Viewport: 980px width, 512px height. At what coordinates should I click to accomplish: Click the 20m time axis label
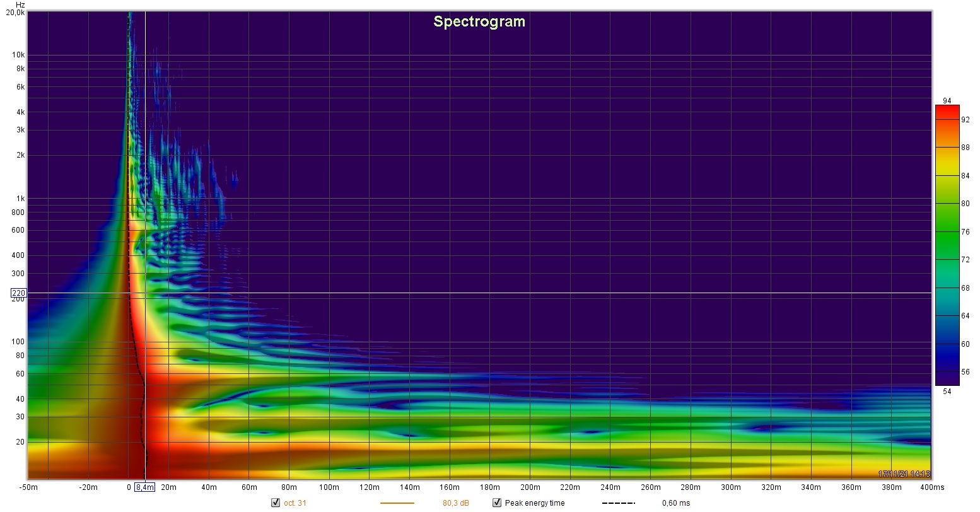click(168, 487)
